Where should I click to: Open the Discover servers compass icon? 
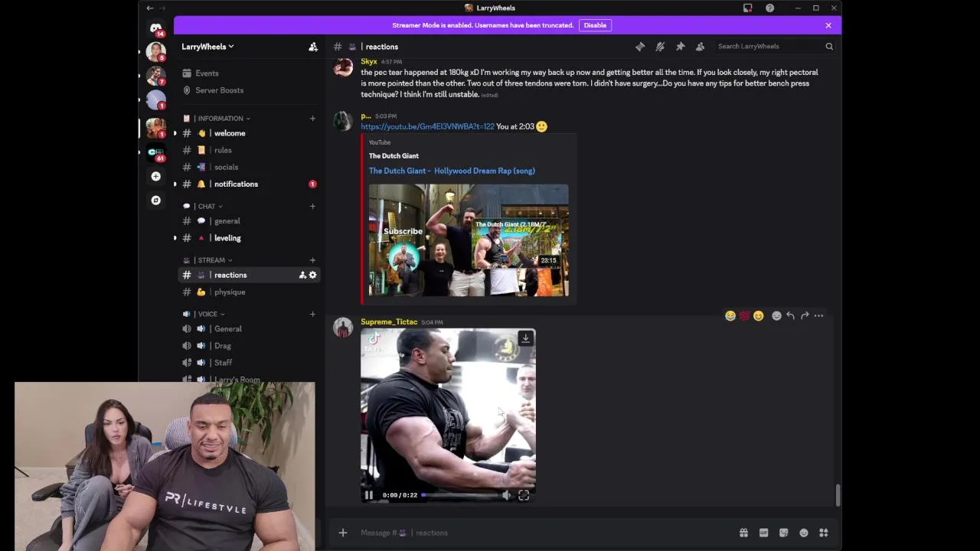pyautogui.click(x=156, y=200)
